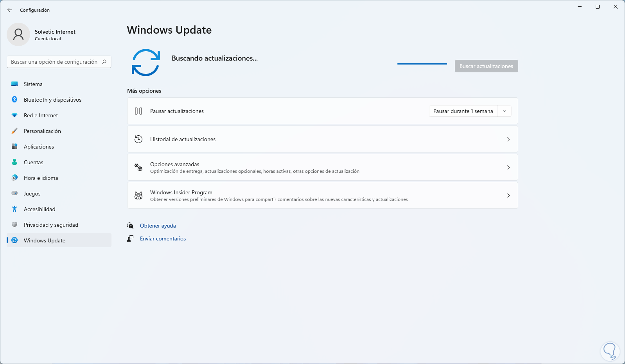The height and width of the screenshot is (364, 625).
Task: Click the search magnifier icon
Action: coord(104,62)
